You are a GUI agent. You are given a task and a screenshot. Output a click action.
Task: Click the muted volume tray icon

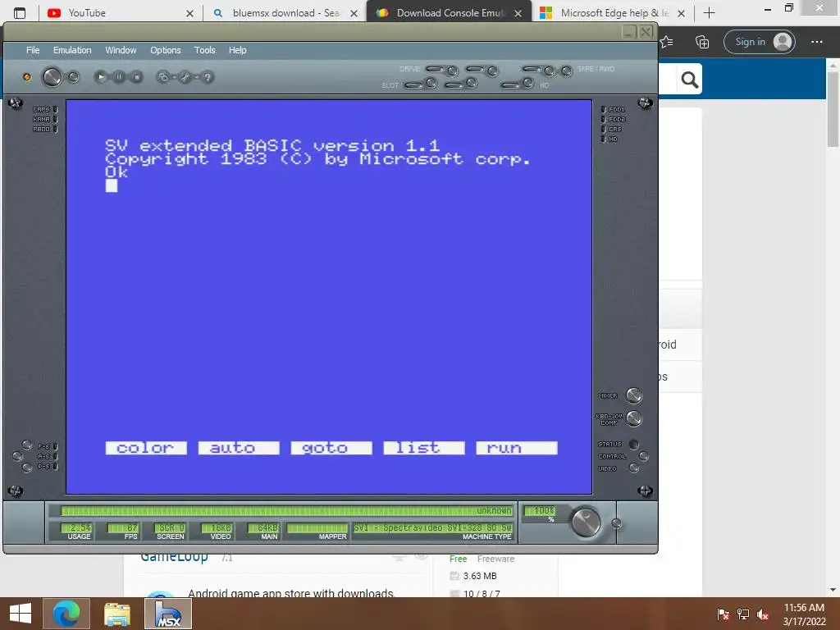tap(763, 614)
